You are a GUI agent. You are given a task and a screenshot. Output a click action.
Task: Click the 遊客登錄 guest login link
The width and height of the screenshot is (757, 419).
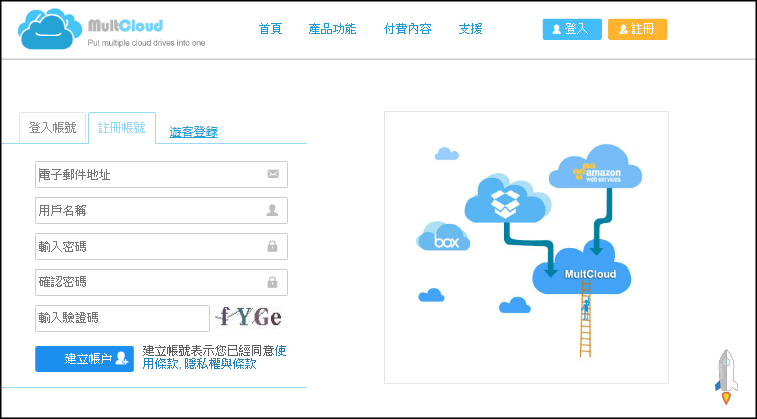click(194, 132)
